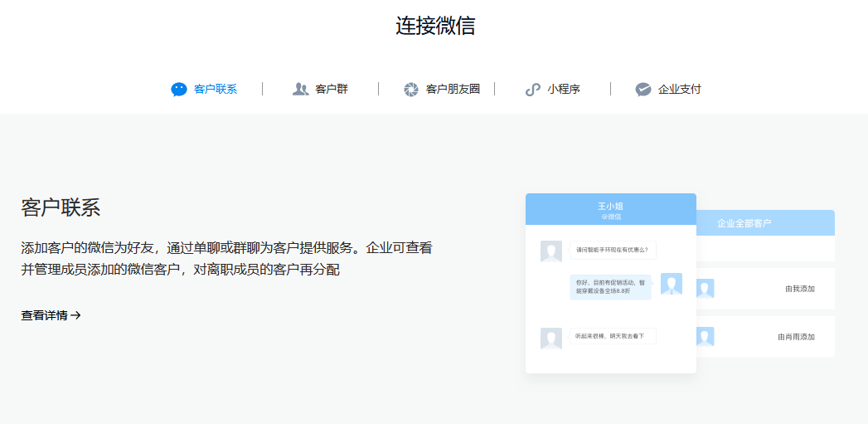Switch to the 客户群 tab label
Screen dimensions: 868x424
pos(332,90)
